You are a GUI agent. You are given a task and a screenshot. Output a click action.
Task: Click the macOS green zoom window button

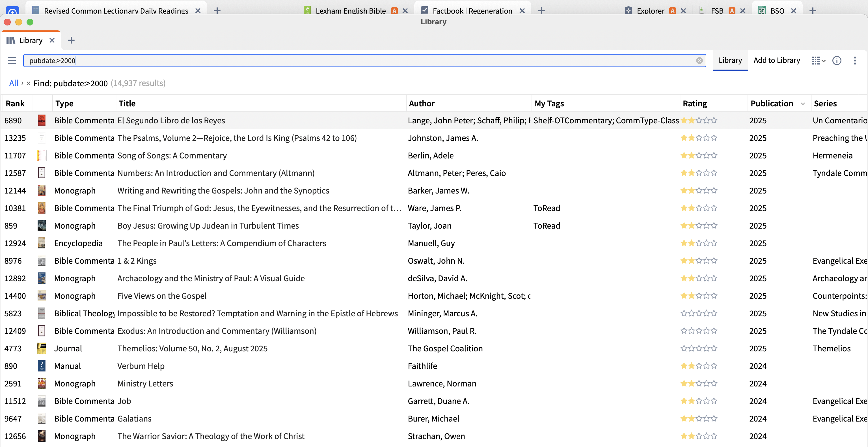(30, 22)
